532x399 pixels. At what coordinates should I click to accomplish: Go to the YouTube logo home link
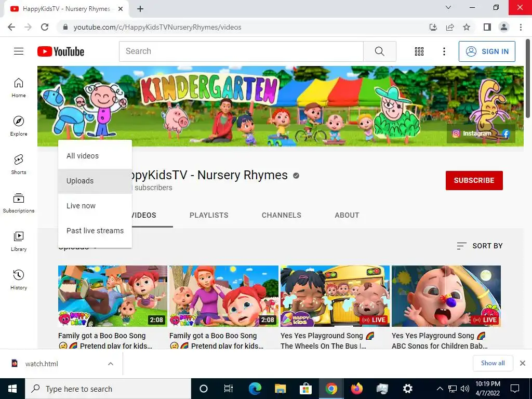tap(61, 51)
